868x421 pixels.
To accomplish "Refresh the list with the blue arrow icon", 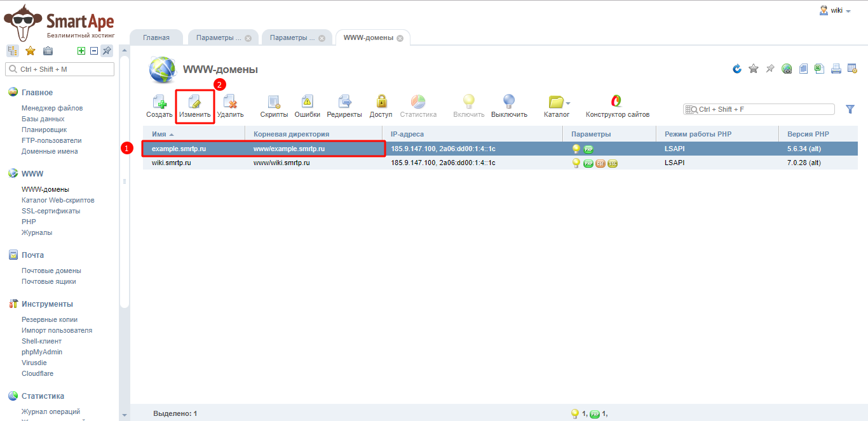I will click(737, 69).
